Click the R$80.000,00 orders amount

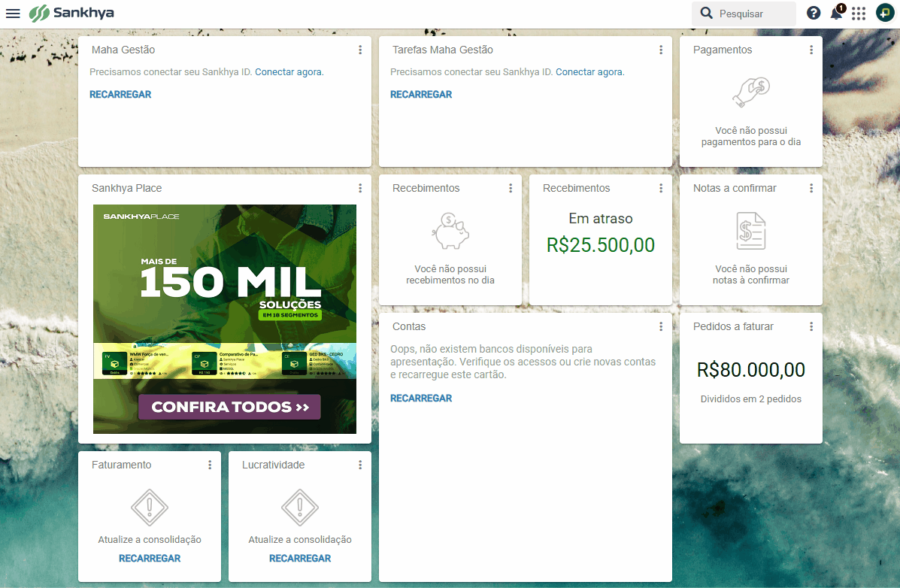click(x=751, y=371)
